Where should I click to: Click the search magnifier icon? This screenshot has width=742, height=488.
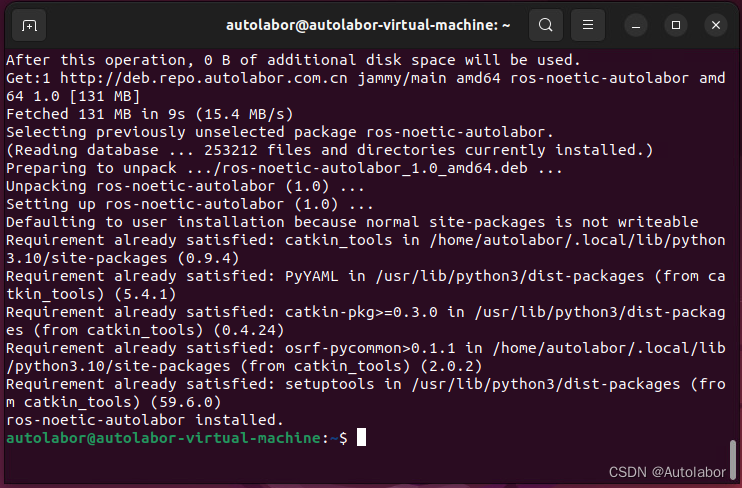click(x=545, y=25)
